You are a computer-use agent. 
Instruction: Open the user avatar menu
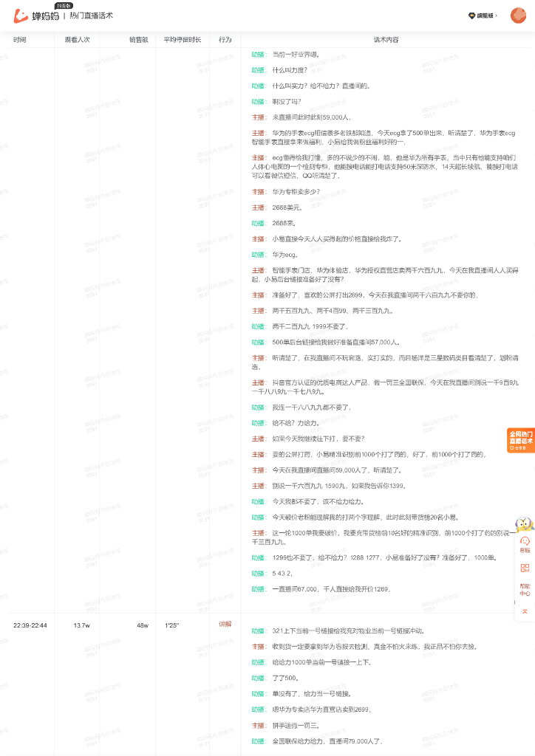point(518,16)
